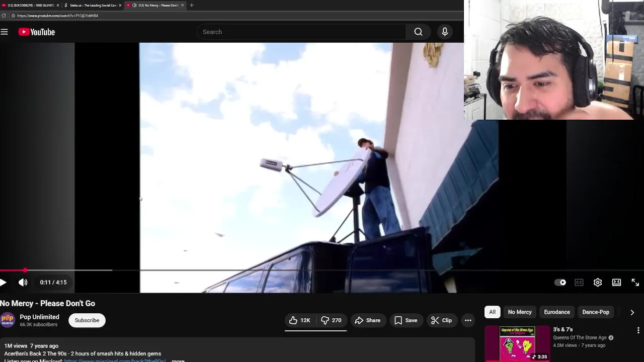Click the red progress scrubber dot
644x362 pixels.
[25, 270]
